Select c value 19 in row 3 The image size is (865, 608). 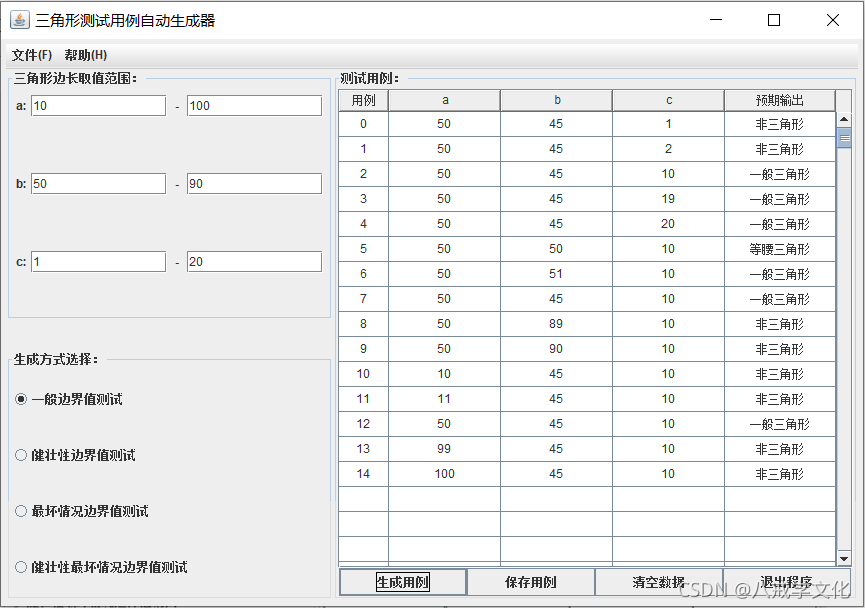(x=669, y=199)
